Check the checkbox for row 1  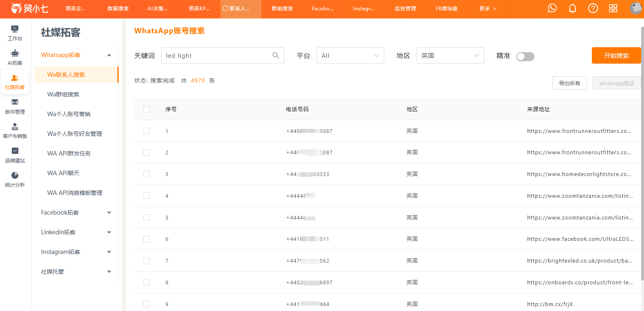pyautogui.click(x=147, y=131)
